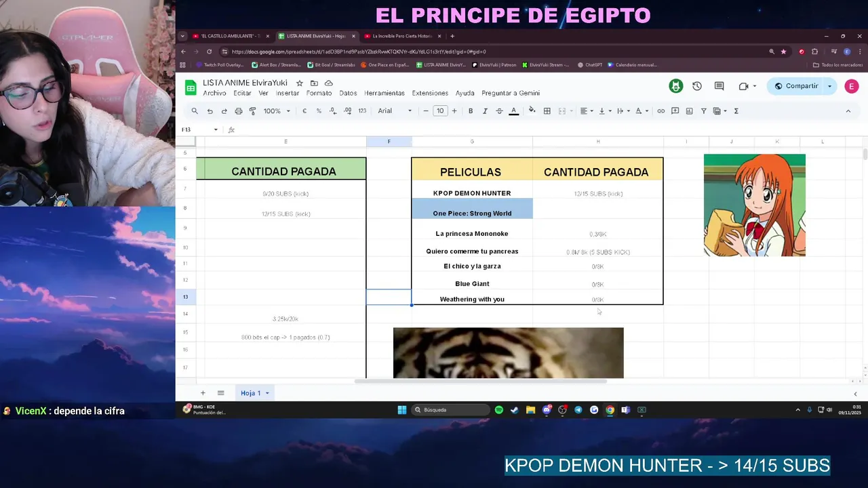This screenshot has width=868, height=488.
Task: Open Sheets home green logo
Action: [x=191, y=87]
